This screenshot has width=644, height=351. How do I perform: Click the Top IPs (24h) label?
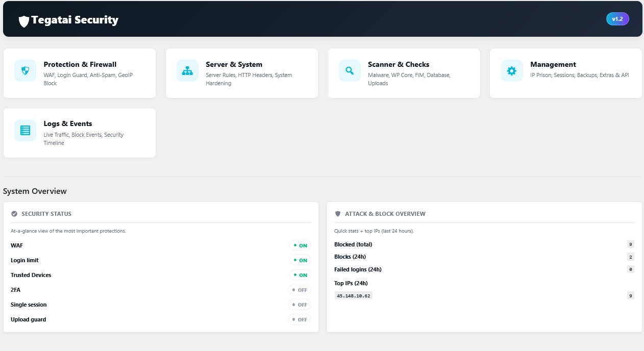coord(351,283)
